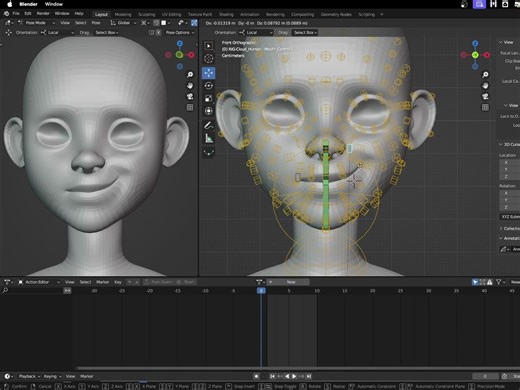The image size is (520, 390).
Task: Click the current frame number field
Action: pos(485,376)
